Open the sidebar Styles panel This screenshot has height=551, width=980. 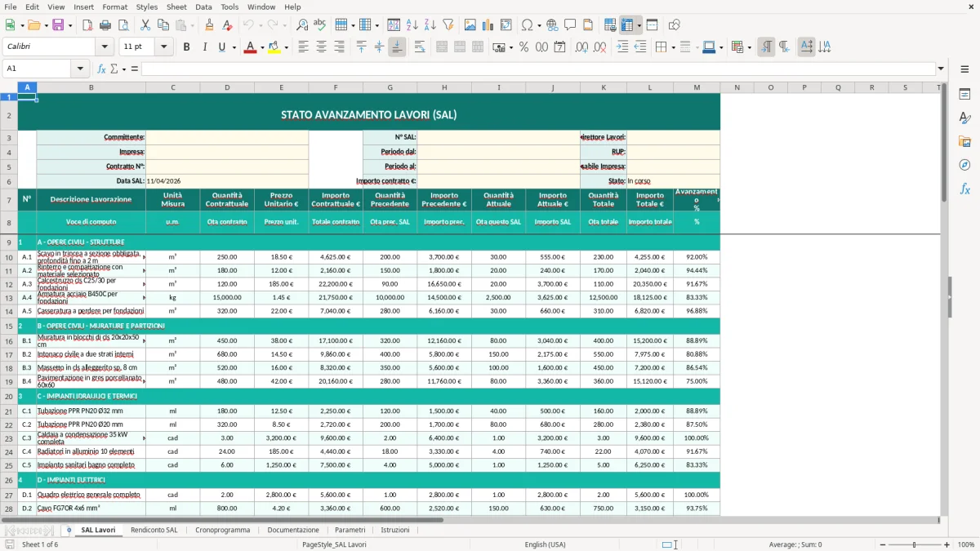click(x=964, y=118)
